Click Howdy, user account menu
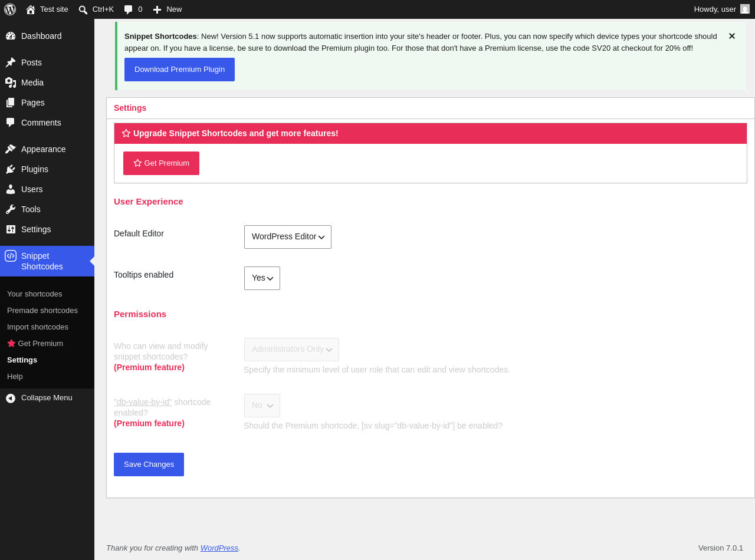 click(x=721, y=9)
